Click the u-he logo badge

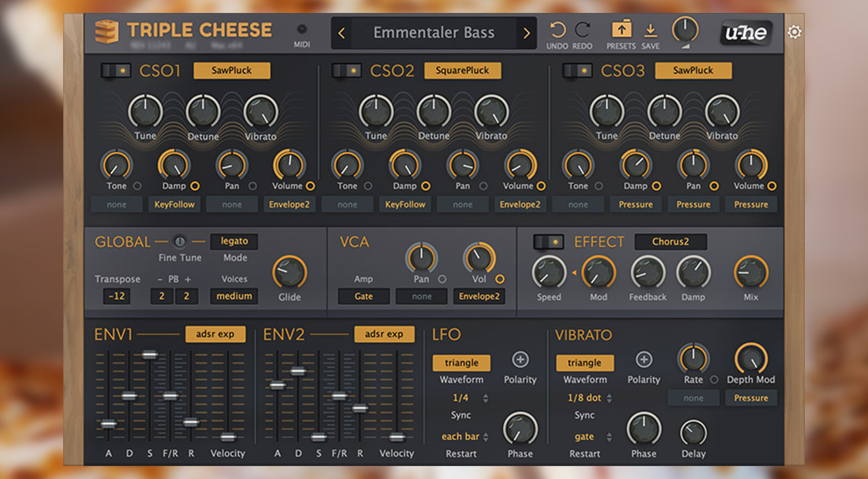click(x=746, y=33)
